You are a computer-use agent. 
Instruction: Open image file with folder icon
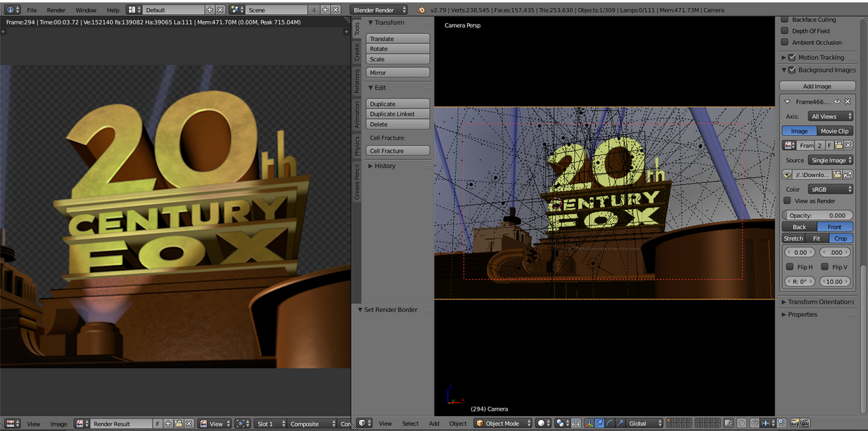(x=178, y=424)
